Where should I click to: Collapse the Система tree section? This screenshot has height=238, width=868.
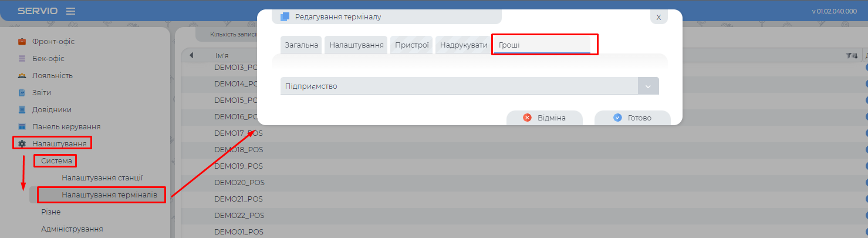pyautogui.click(x=56, y=161)
